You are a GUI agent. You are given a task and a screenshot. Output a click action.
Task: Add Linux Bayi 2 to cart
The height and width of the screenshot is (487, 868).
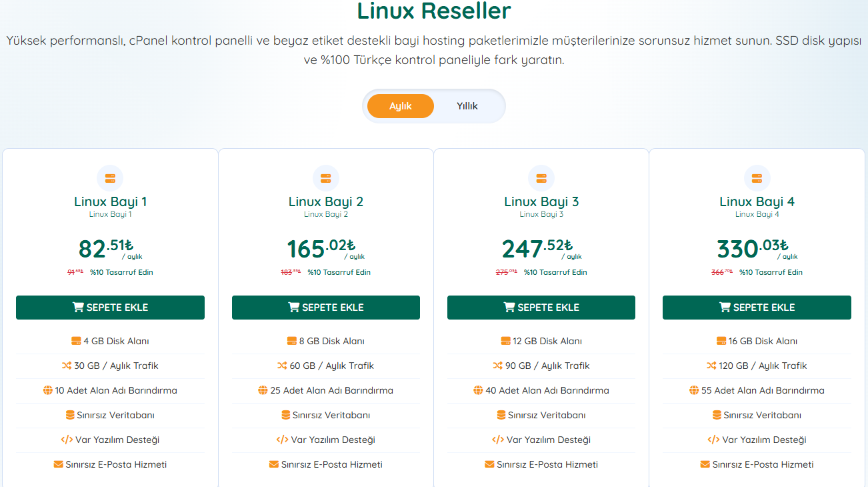click(x=325, y=308)
